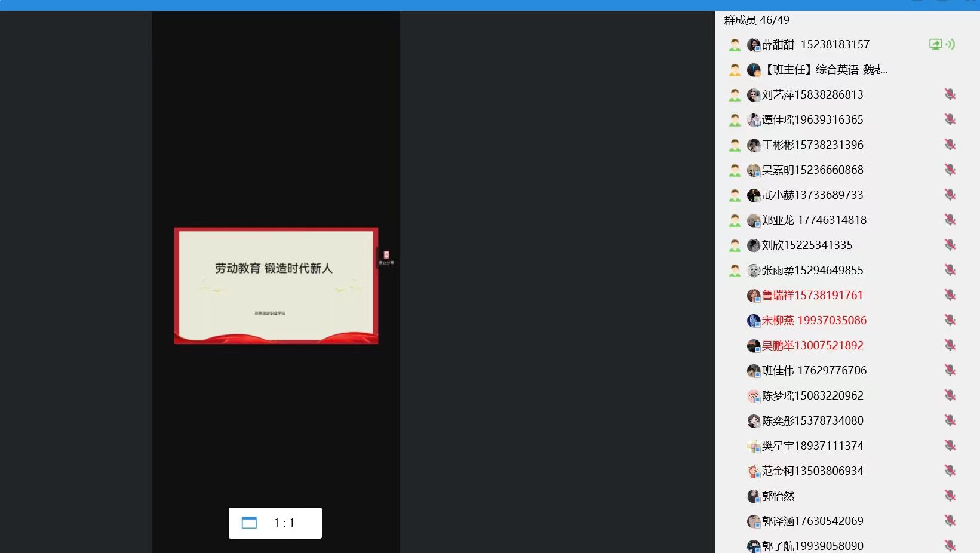Image resolution: width=980 pixels, height=553 pixels.
Task: Click the shared slide 劳动教育 锻造时代新人
Action: (x=275, y=285)
